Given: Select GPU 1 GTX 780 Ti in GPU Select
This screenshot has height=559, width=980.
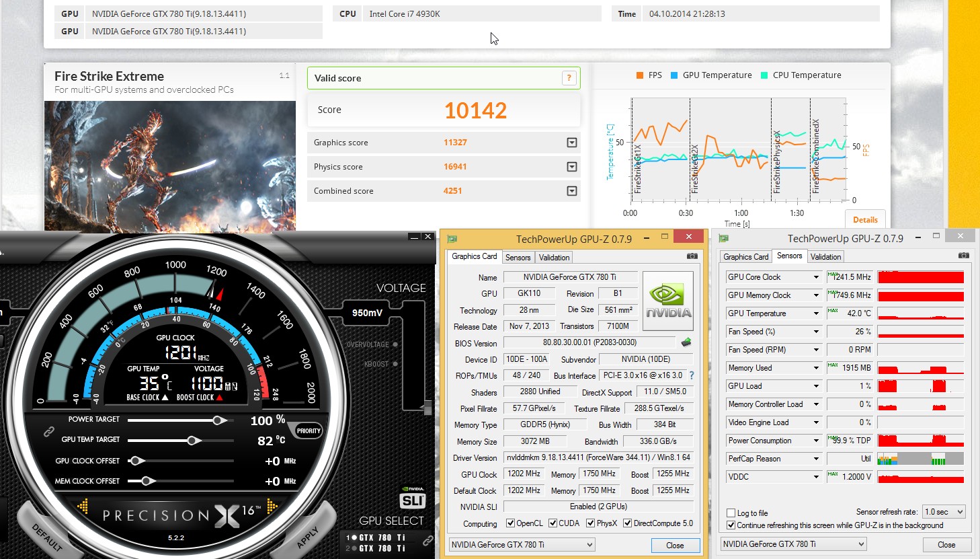Looking at the screenshot, I should point(376,537).
